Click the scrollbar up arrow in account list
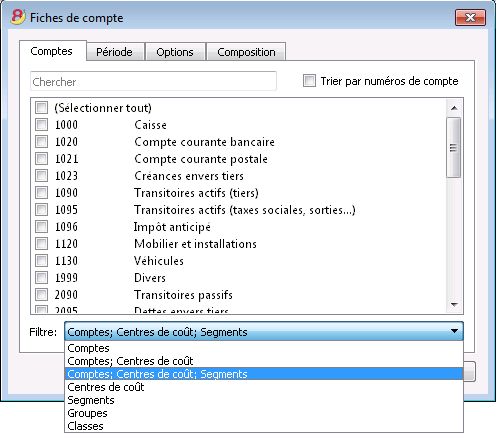496x441 pixels. (454, 108)
